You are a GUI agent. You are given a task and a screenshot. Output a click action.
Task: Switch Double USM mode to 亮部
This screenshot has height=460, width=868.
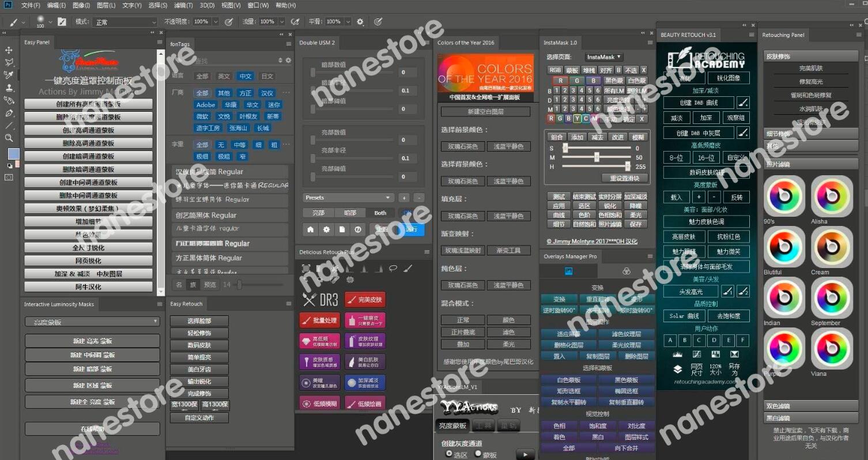pos(318,213)
